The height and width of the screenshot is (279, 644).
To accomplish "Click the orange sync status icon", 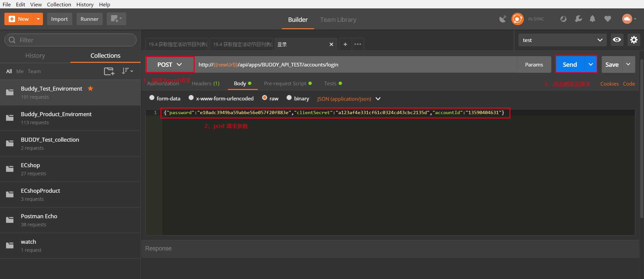I will 517,19.
